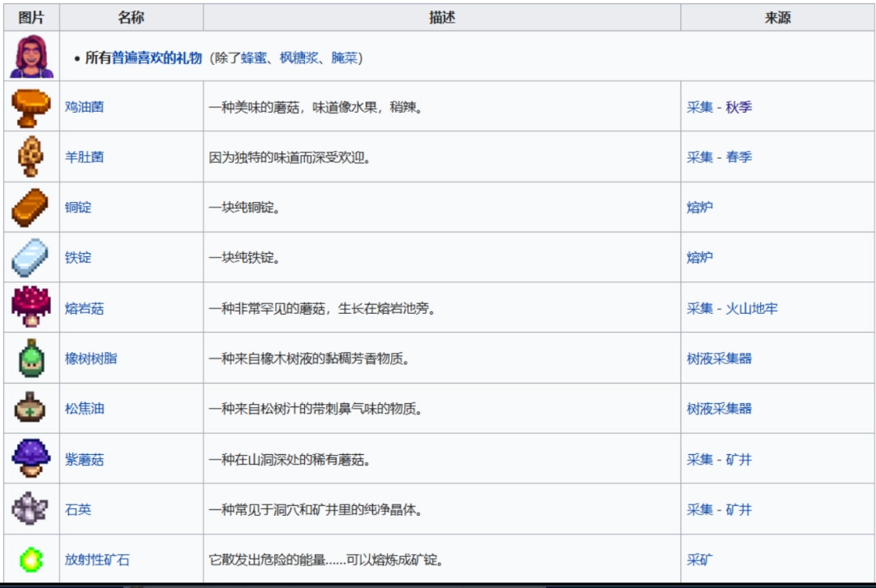This screenshot has width=876, height=588.
Task: Click the 图片 column header
Action: pyautogui.click(x=32, y=17)
